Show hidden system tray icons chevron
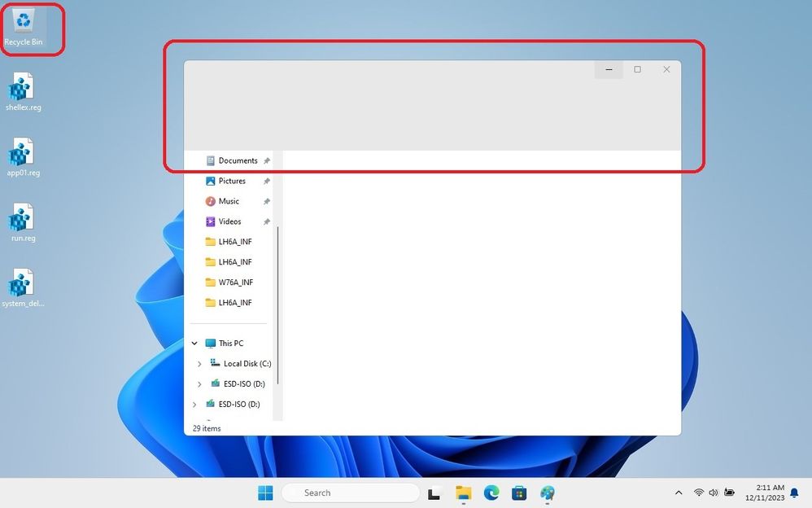Screen dimensions: 812x508 coord(679,493)
